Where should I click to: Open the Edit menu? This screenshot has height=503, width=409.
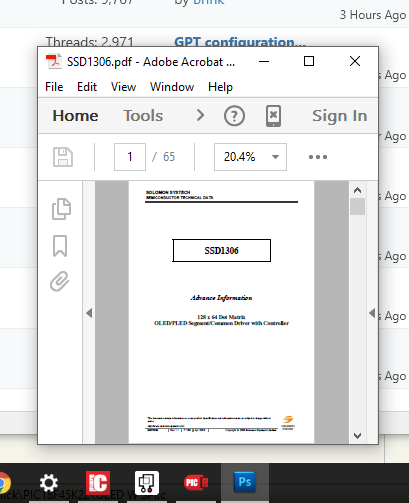point(87,87)
